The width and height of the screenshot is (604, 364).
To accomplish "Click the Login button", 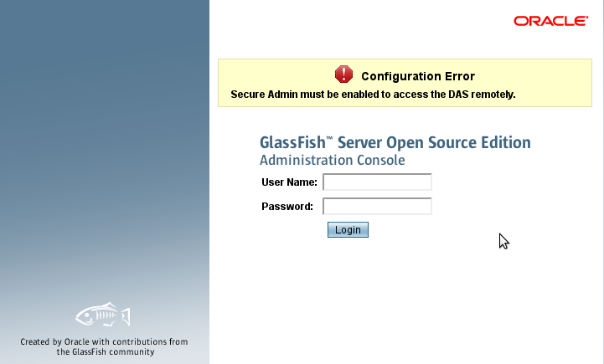I will coord(348,230).
